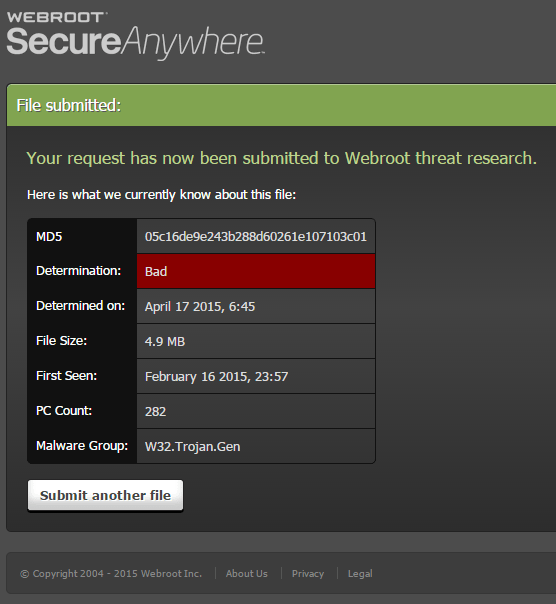Open the Legal link in footer

point(360,574)
